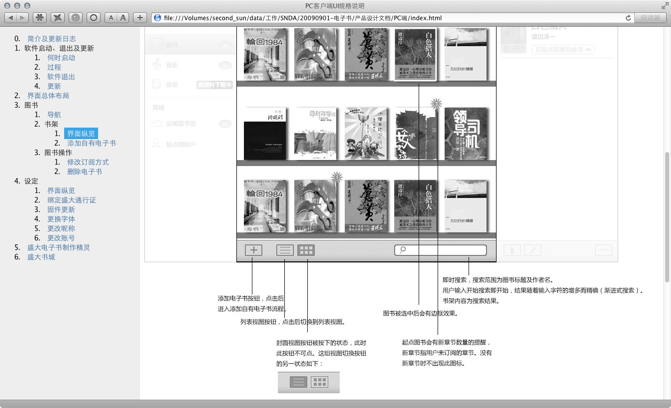Open the 盛大电子书制作精灵 link
671x408 pixels.
[x=59, y=247]
